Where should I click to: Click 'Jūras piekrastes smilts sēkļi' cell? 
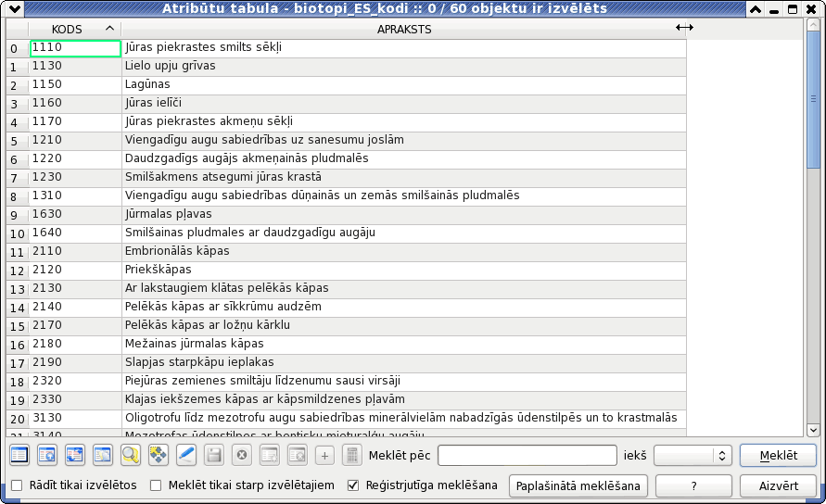(403, 48)
